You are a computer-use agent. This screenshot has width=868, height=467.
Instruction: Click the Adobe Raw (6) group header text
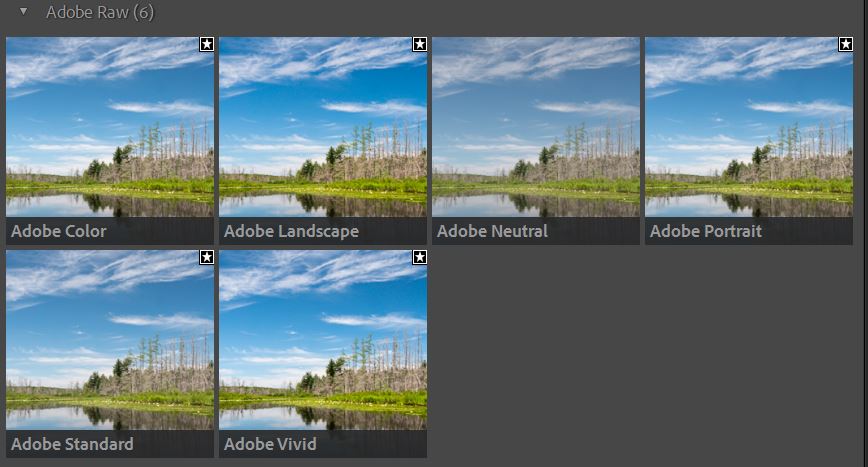pyautogui.click(x=100, y=13)
